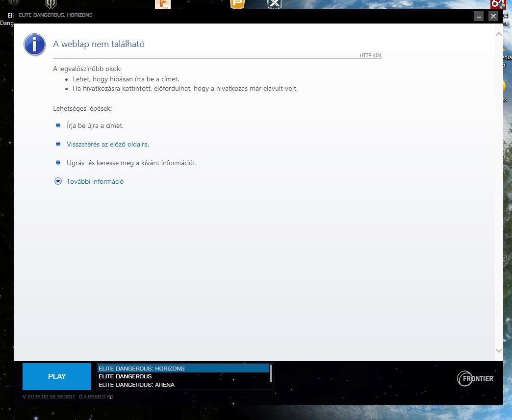
Task: Click the 'A weblap nem található' heading
Action: (99, 44)
